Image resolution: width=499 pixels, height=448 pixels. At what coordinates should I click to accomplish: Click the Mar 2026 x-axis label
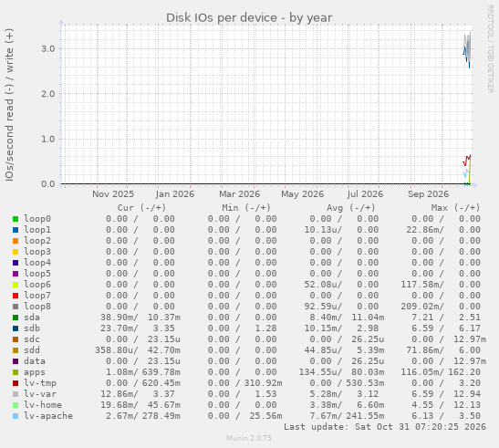pyautogui.click(x=239, y=194)
